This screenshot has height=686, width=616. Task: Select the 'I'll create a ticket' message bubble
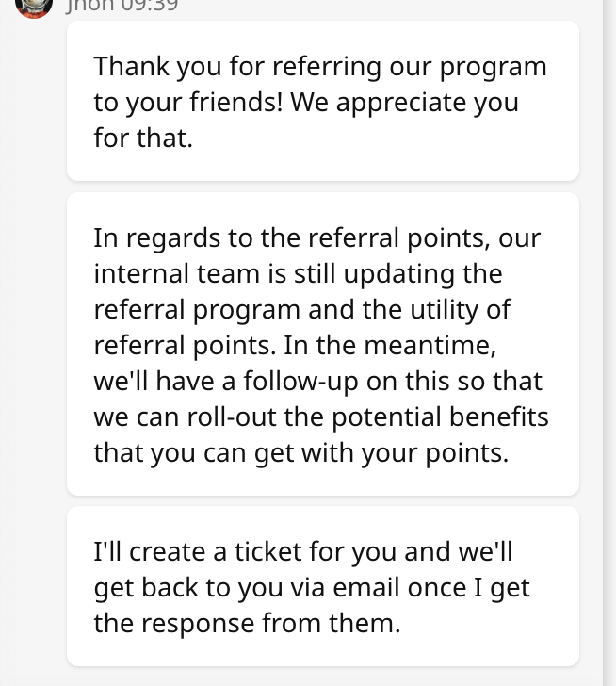pos(323,586)
